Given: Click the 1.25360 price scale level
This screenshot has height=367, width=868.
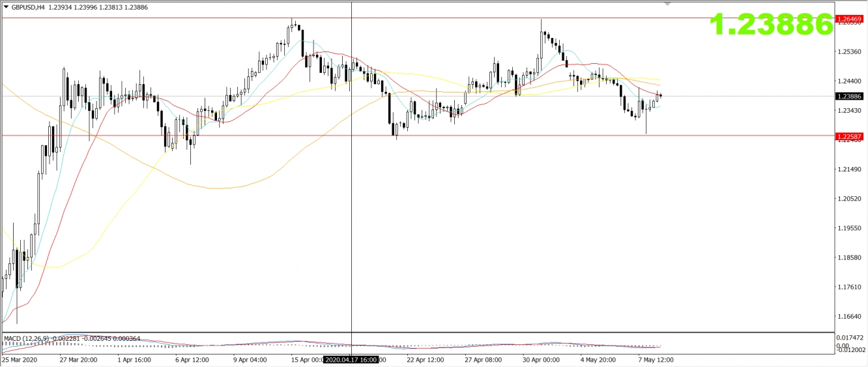Looking at the screenshot, I should pyautogui.click(x=848, y=51).
